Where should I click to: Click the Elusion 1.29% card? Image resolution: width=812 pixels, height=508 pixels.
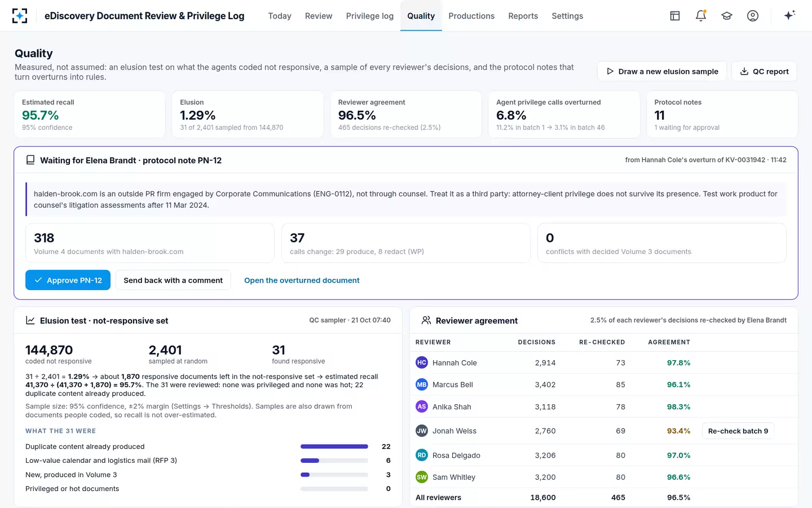[248, 115]
